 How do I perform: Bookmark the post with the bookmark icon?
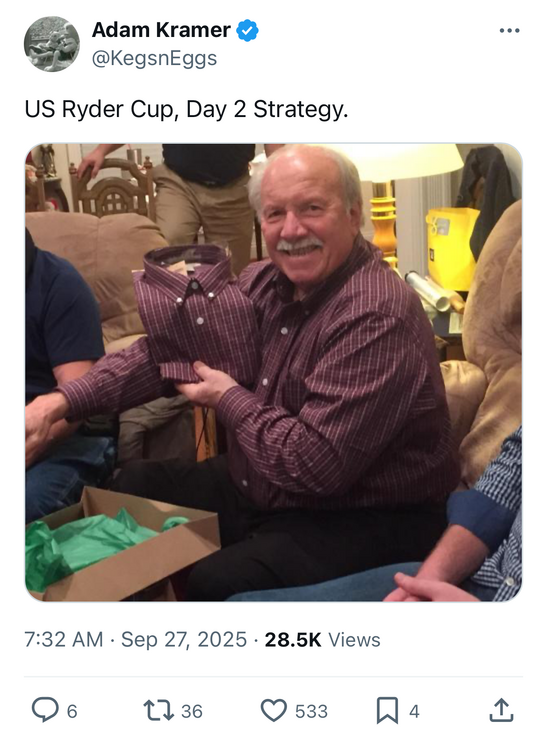click(x=387, y=710)
